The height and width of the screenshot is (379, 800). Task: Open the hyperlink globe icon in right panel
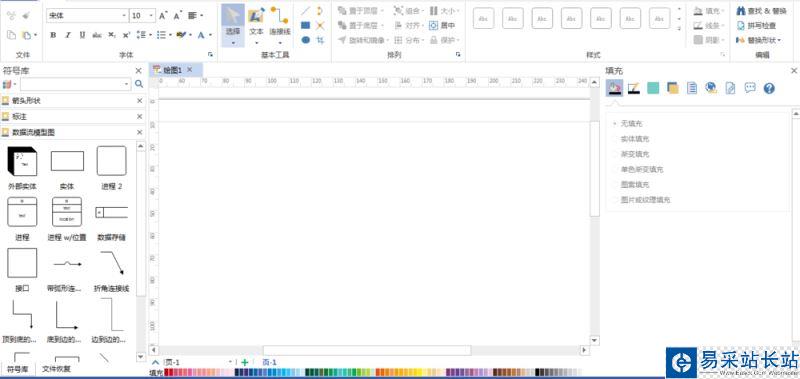click(x=711, y=88)
